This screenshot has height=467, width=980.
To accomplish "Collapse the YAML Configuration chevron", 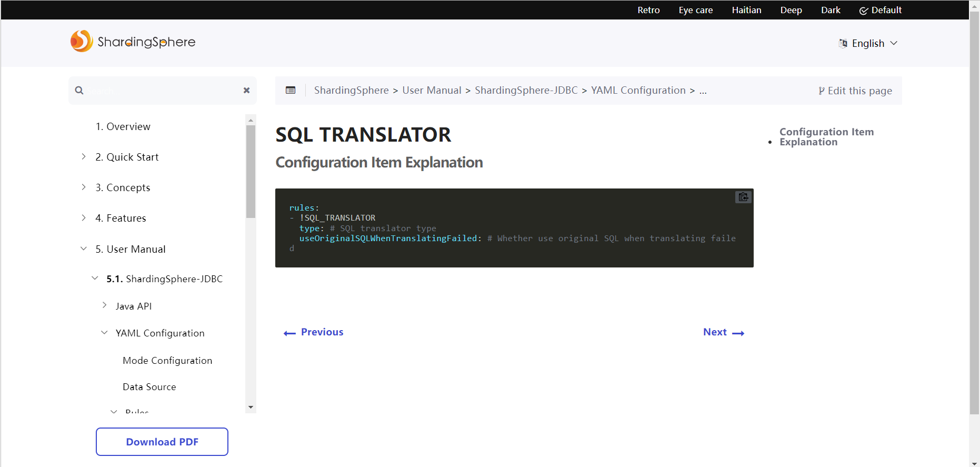I will 104,333.
